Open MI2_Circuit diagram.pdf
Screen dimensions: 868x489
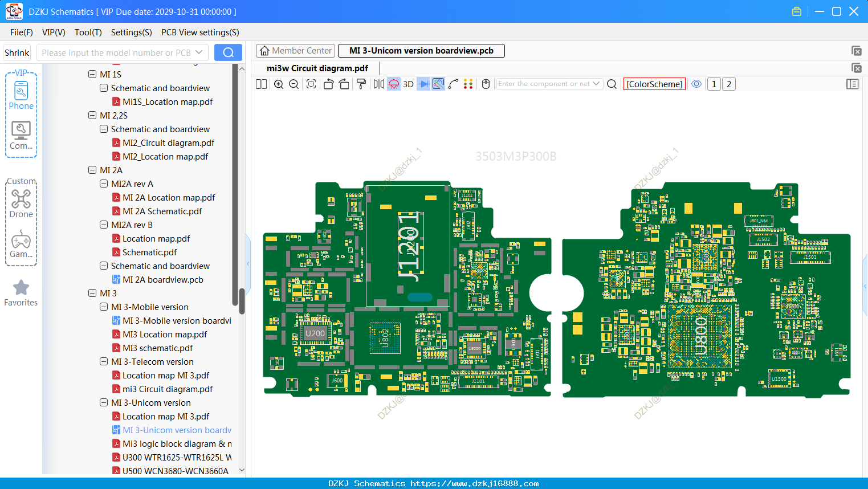point(163,143)
